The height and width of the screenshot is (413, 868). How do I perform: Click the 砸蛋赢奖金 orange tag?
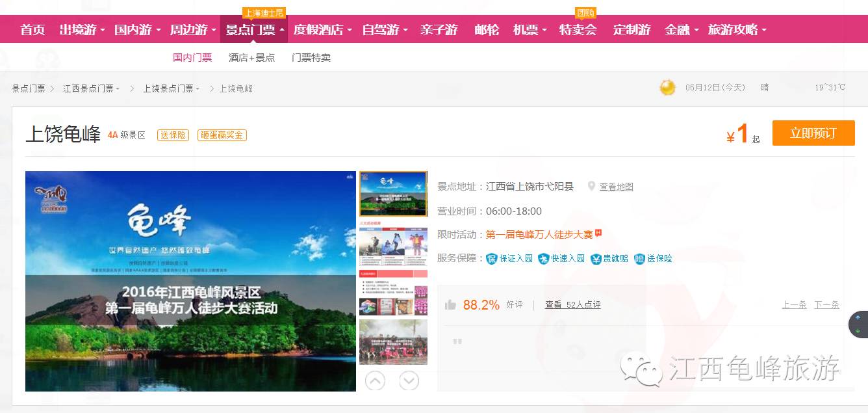pos(222,135)
